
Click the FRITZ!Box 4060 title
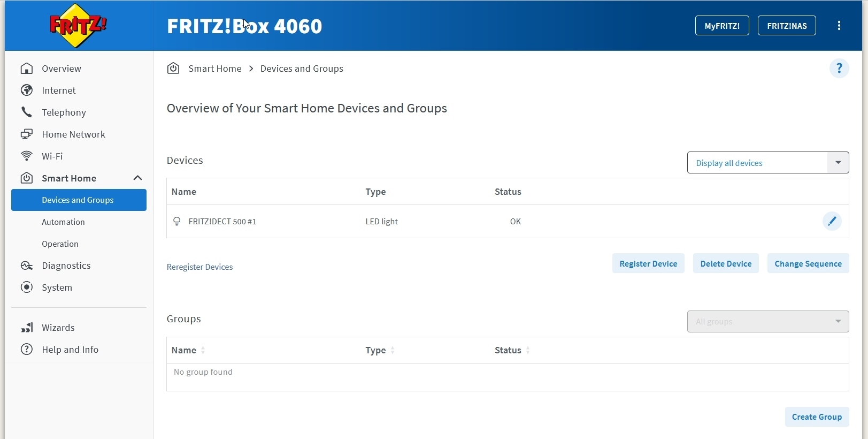tap(244, 26)
